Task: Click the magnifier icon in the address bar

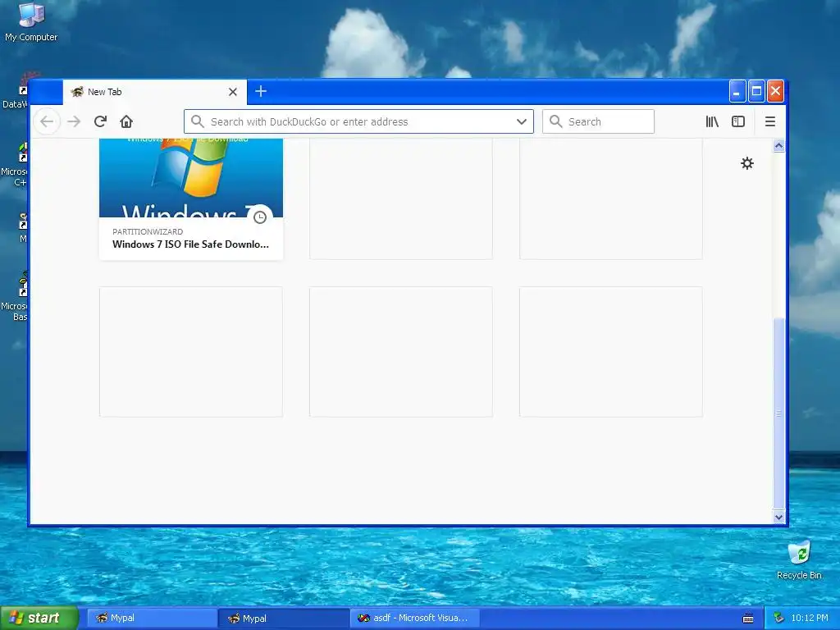Action: pos(197,121)
